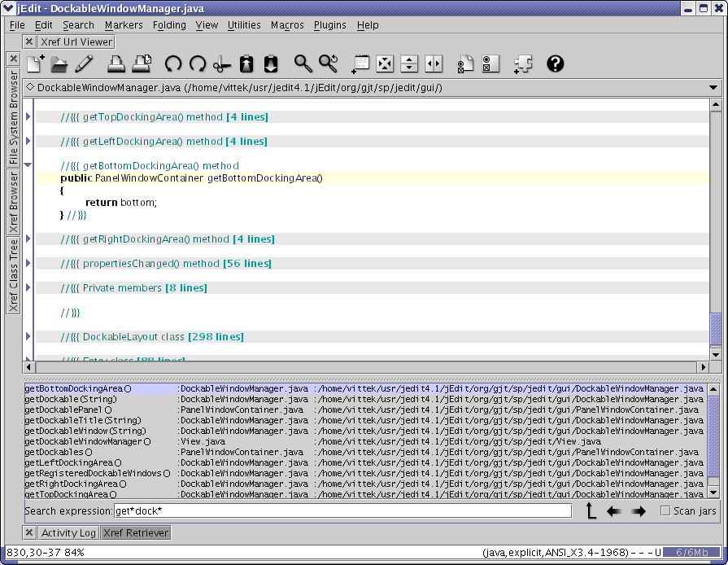The image size is (728, 565).
Task: Select the getDockableWindowManager() result row
Action: 365,441
